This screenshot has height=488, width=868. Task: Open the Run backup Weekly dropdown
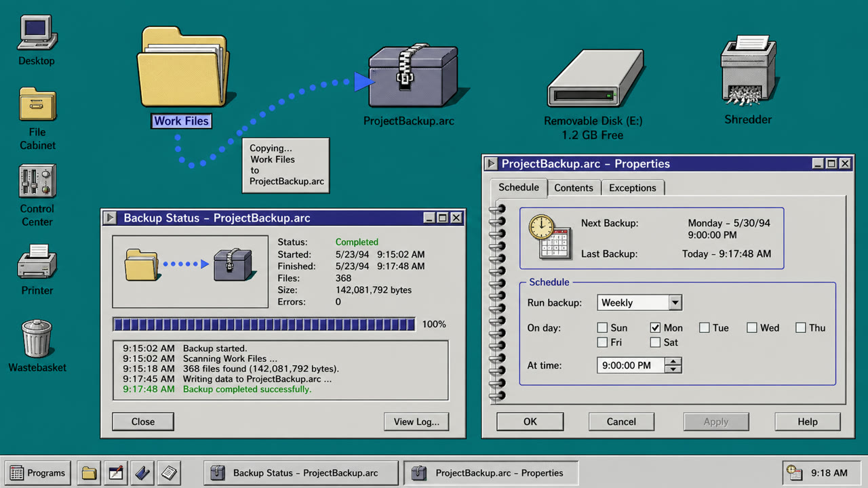639,302
